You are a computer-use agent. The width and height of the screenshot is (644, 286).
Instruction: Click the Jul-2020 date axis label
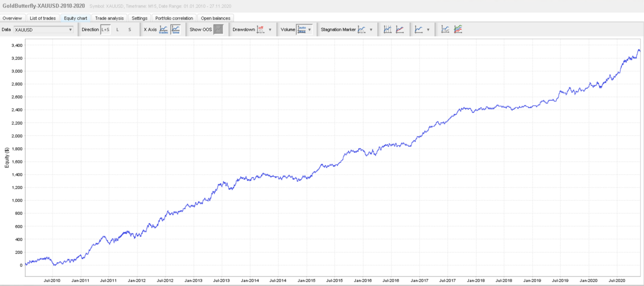pos(616,280)
